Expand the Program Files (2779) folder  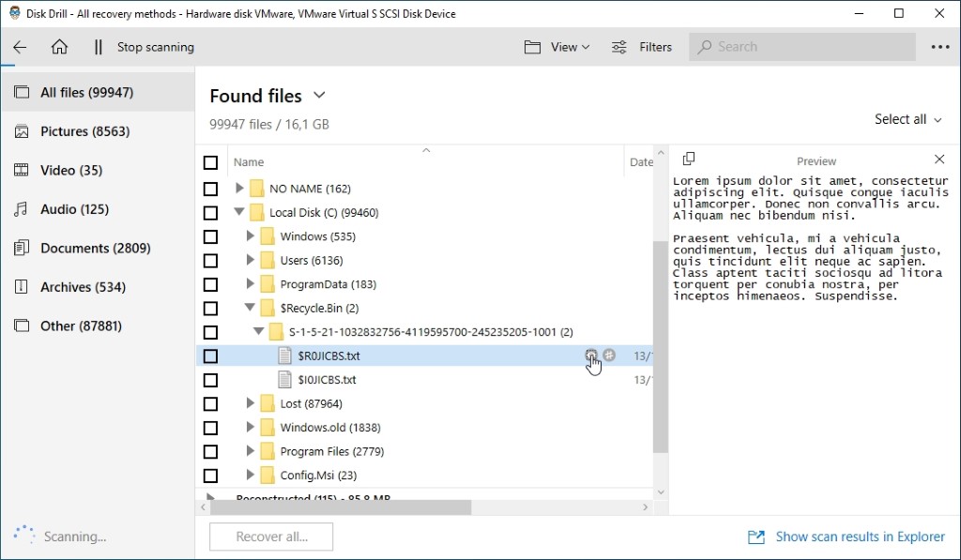[250, 451]
